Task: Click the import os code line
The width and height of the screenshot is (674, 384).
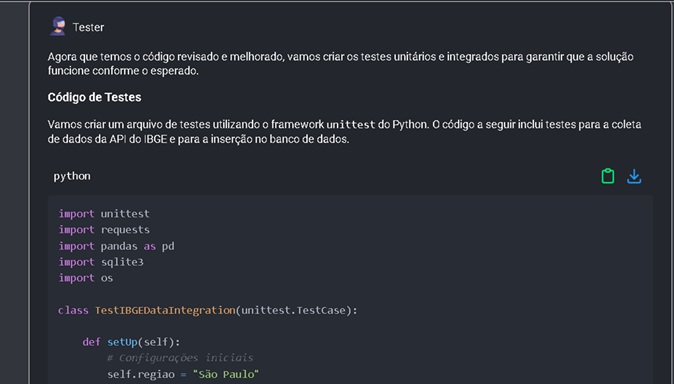Action: click(86, 278)
